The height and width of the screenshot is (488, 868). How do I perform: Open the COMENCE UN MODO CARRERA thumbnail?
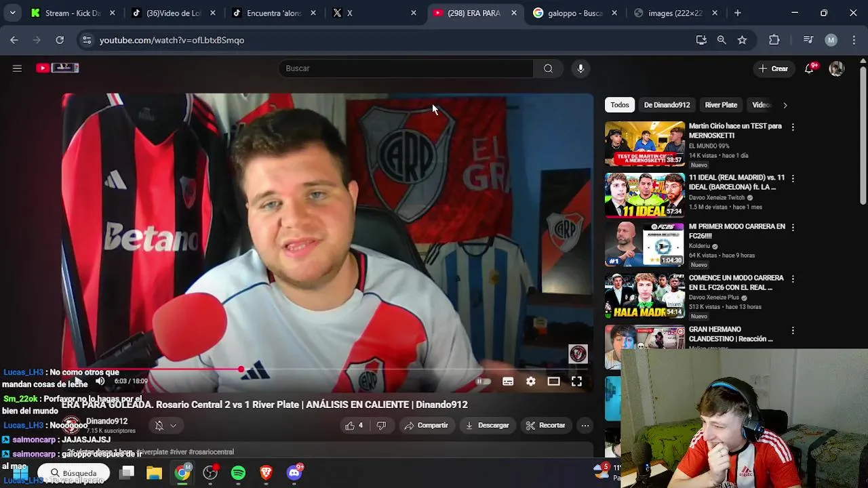tap(645, 296)
